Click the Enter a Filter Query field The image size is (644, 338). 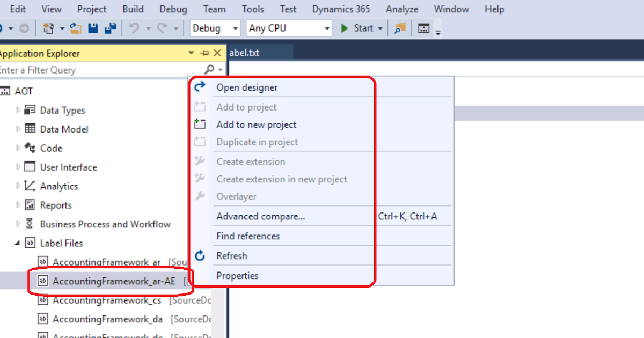(x=80, y=70)
